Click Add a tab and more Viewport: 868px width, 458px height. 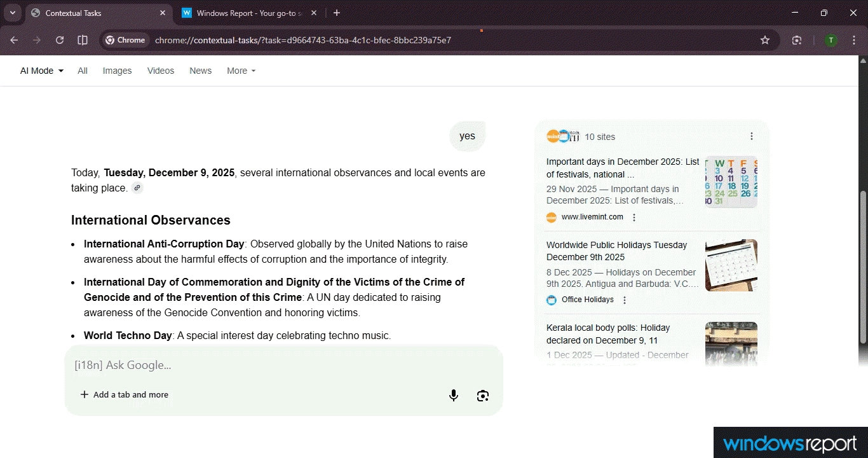point(125,394)
